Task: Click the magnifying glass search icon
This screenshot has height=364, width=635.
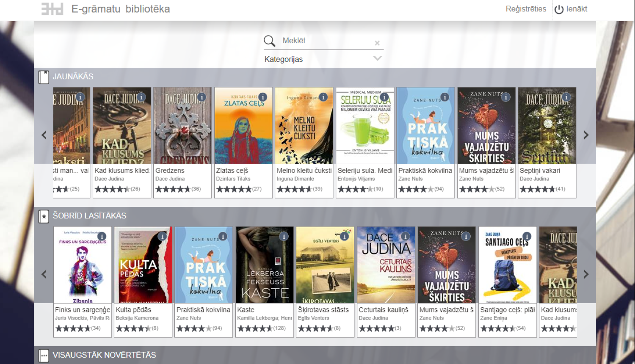Action: pos(270,41)
